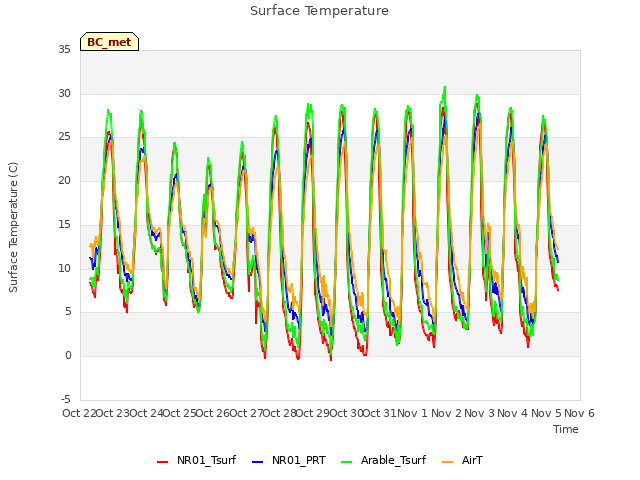Click the BC_met annotation label
The width and height of the screenshot is (640, 480).
109,42
